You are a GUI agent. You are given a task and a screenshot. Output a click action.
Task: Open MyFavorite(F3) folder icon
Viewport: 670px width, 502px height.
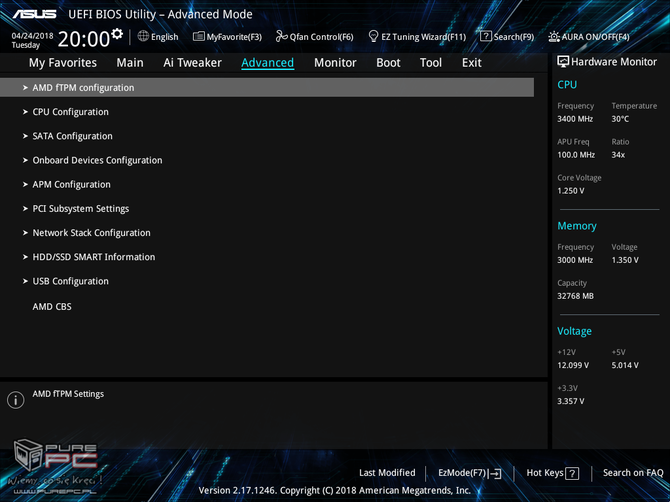[198, 36]
